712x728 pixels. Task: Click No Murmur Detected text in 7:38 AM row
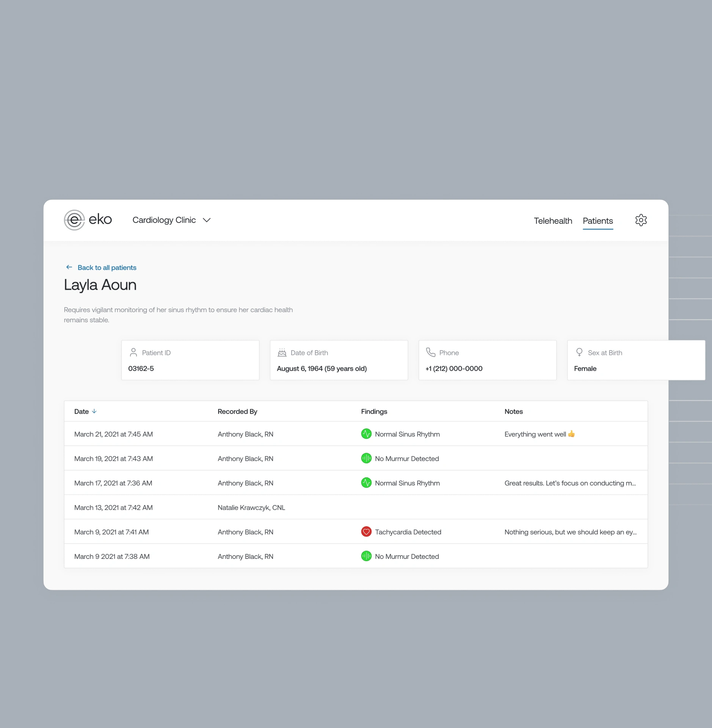click(x=407, y=556)
